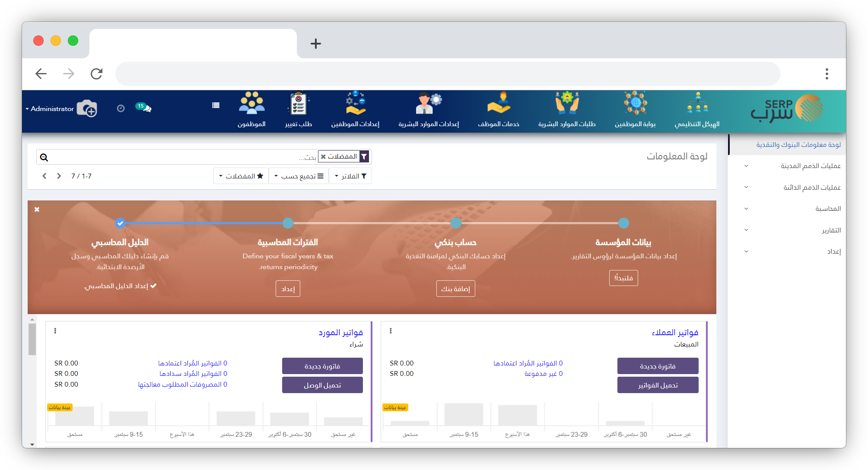Screen dimensions: 868x470
Task: Open the خدمات الموظف employee services icon
Action: pos(499,104)
